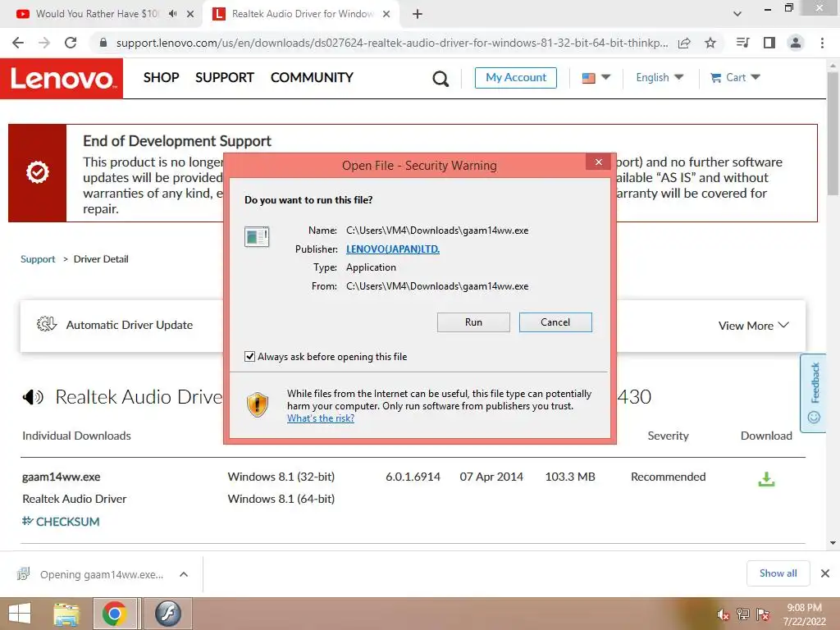Click the site lock icon in address bar
The image size is (840, 630).
coord(103,43)
